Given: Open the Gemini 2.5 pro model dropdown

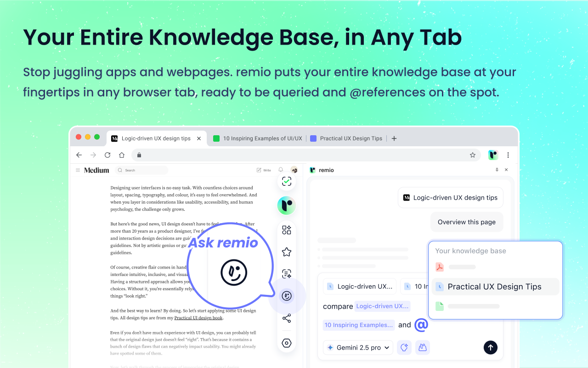Looking at the screenshot, I should (357, 347).
